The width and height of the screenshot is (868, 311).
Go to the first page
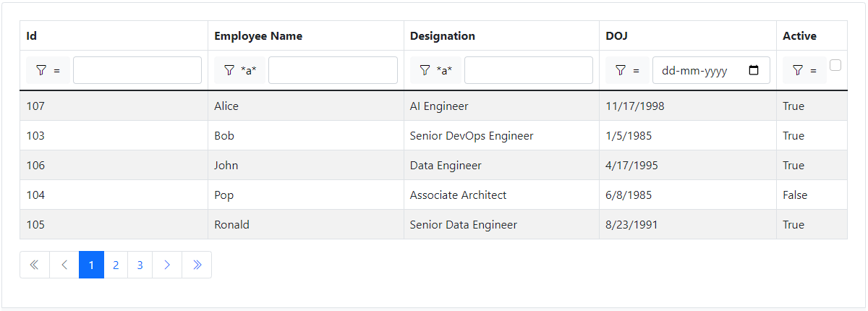tap(35, 265)
